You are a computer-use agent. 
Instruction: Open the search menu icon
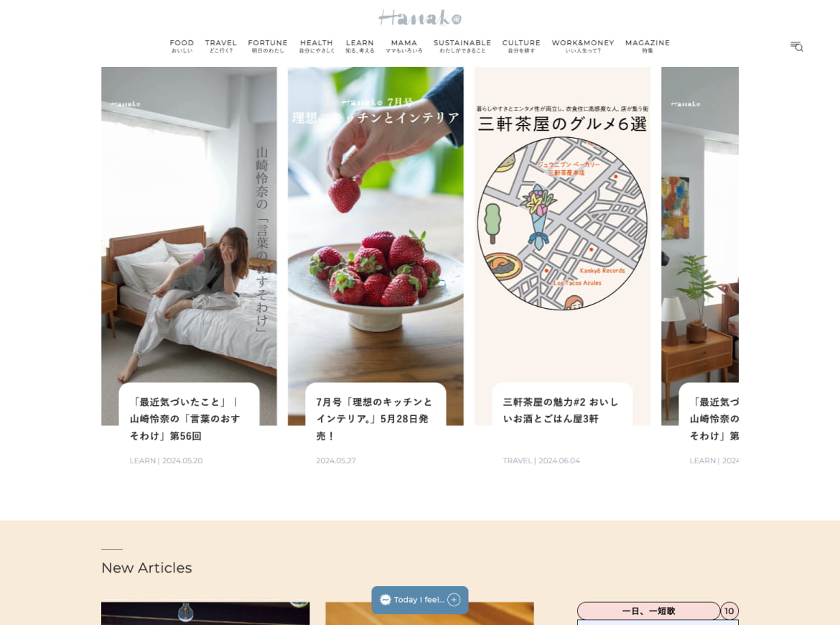point(797,47)
